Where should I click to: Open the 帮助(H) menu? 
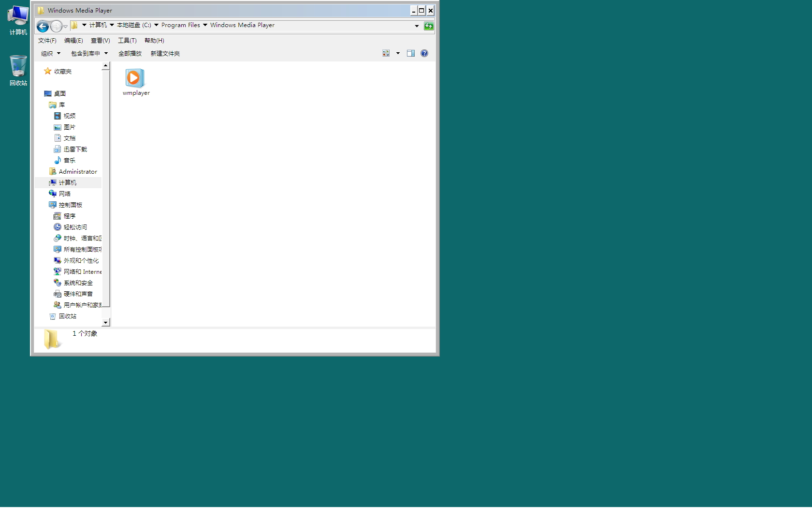tap(154, 41)
